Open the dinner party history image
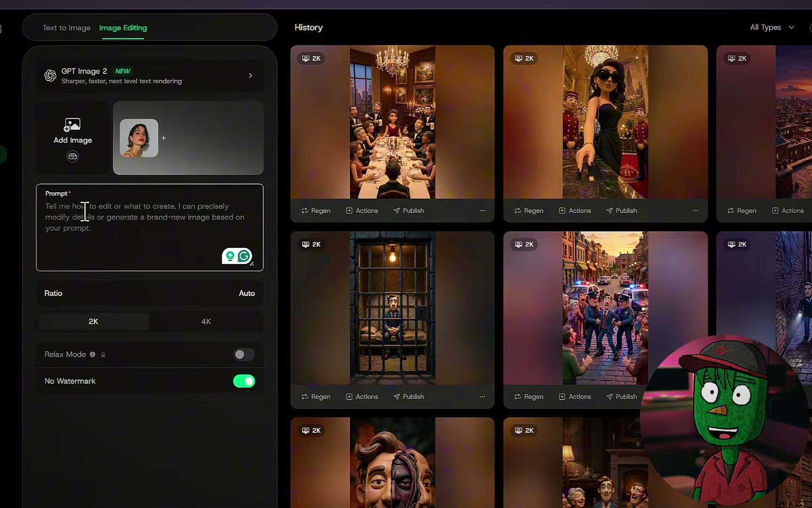 tap(392, 122)
